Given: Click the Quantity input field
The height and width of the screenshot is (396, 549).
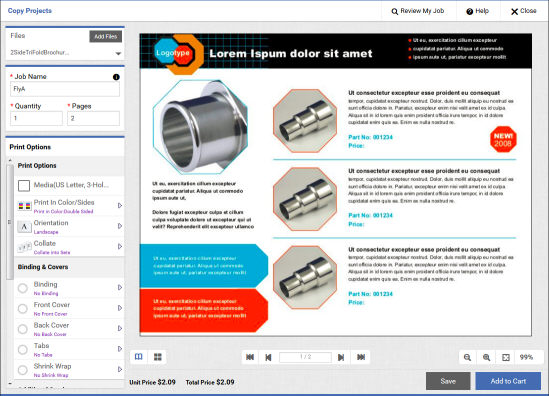Looking at the screenshot, I should pyautogui.click(x=36, y=118).
